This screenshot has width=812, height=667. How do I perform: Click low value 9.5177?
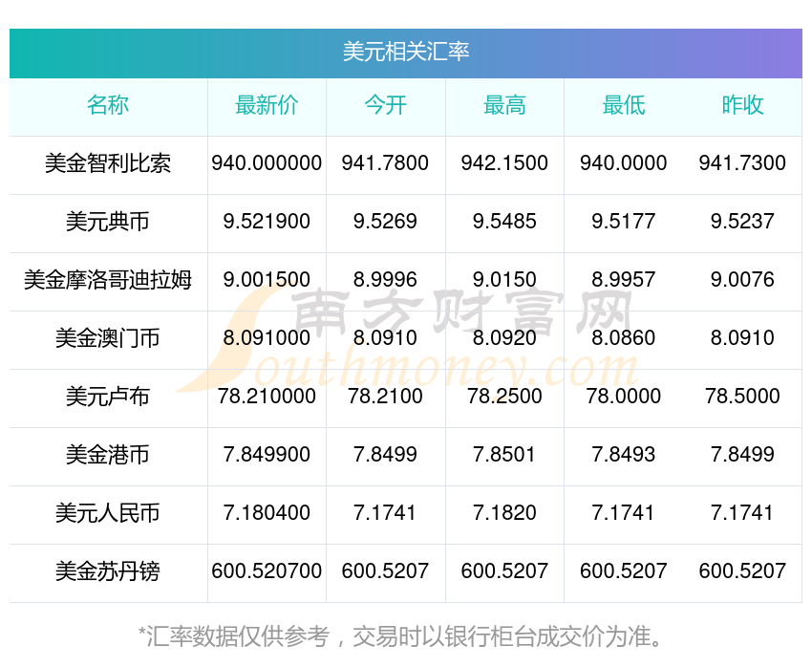[624, 222]
